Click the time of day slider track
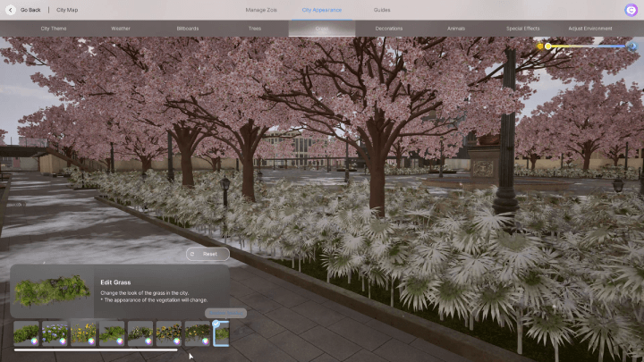 pyautogui.click(x=590, y=46)
